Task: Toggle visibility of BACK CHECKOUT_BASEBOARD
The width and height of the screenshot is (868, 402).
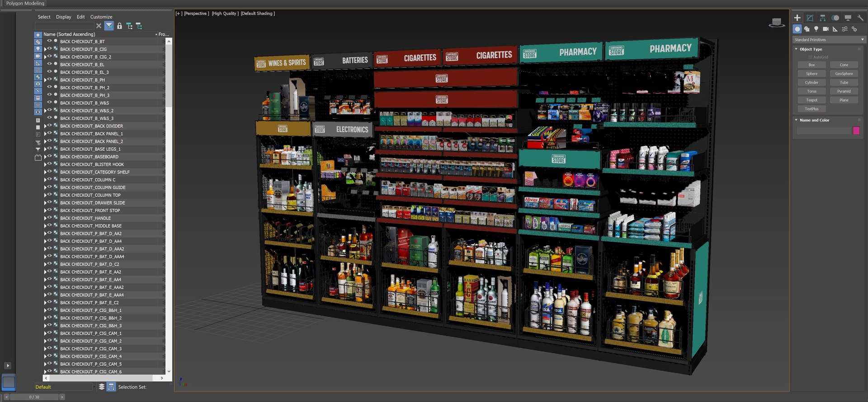Action: (x=50, y=156)
